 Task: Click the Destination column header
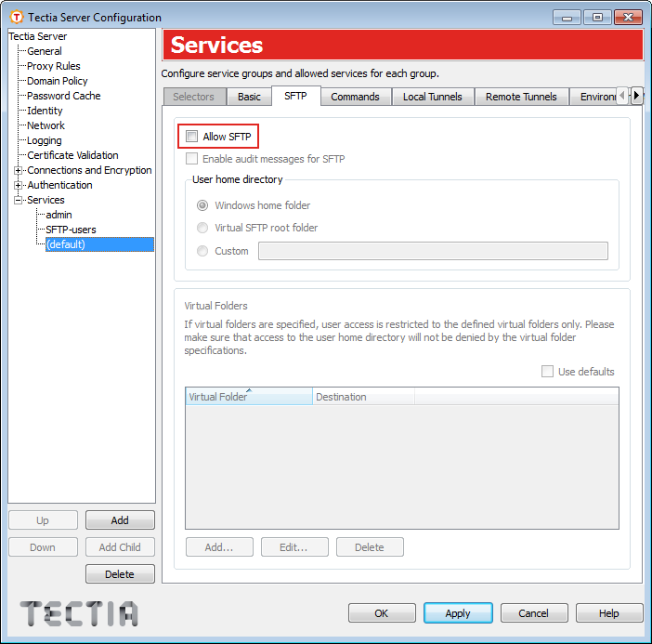pyautogui.click(x=363, y=397)
